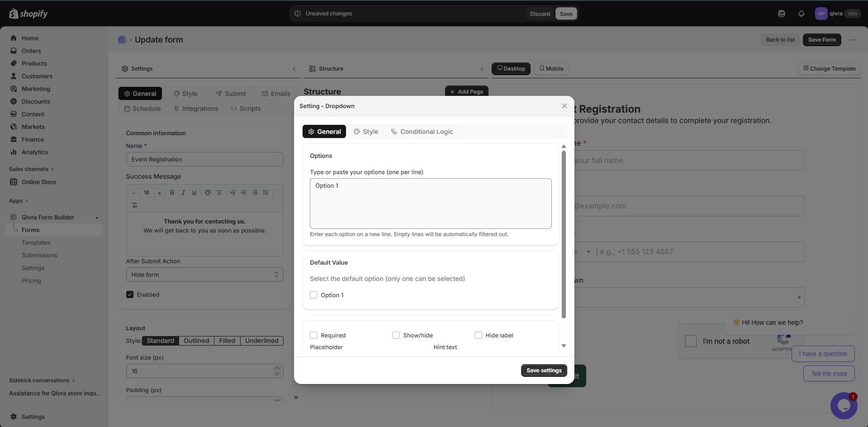This screenshot has height=427, width=868.
Task: Open the live chat bubble
Action: 844,406
